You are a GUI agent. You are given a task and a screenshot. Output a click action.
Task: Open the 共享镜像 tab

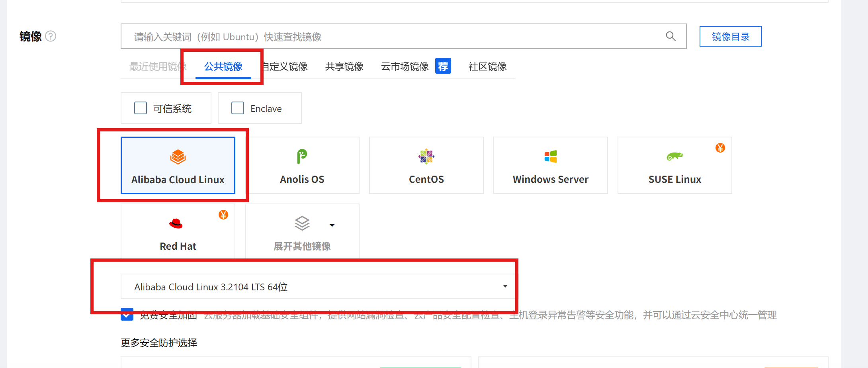[344, 66]
